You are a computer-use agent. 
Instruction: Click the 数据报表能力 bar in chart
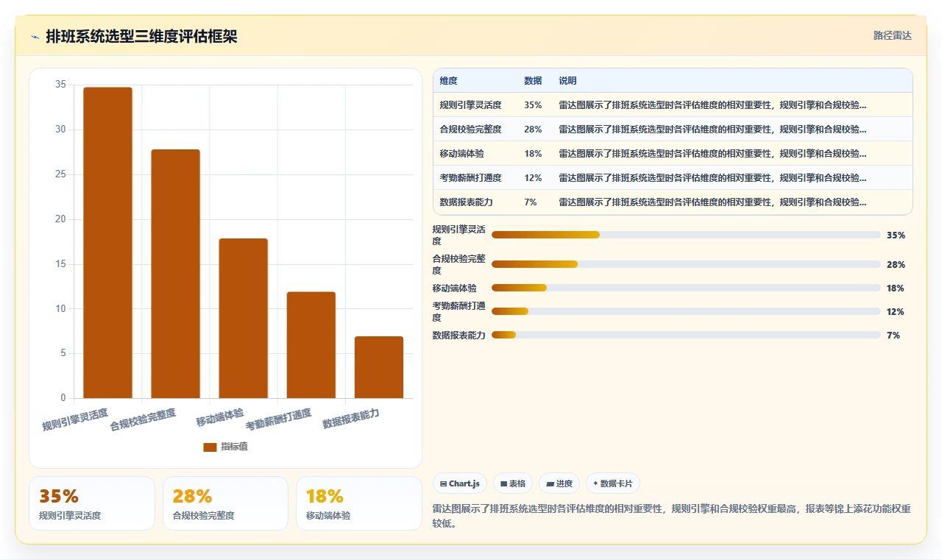pyautogui.click(x=379, y=367)
